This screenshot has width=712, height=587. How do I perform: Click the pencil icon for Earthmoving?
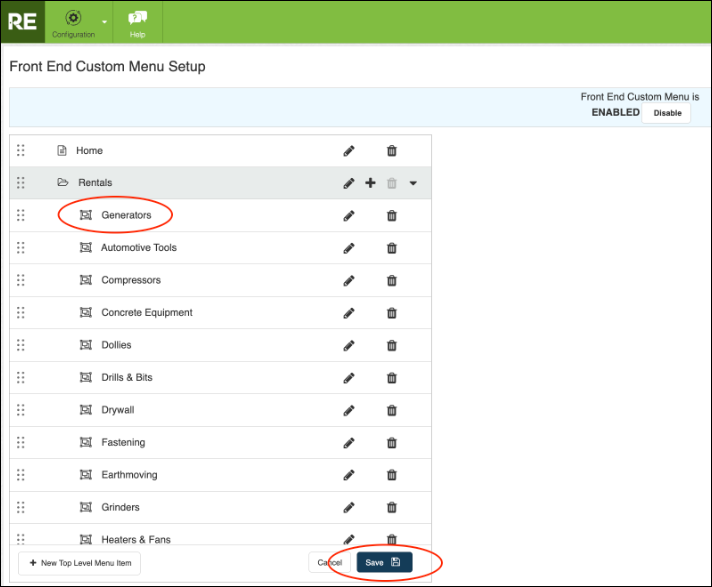tap(349, 475)
